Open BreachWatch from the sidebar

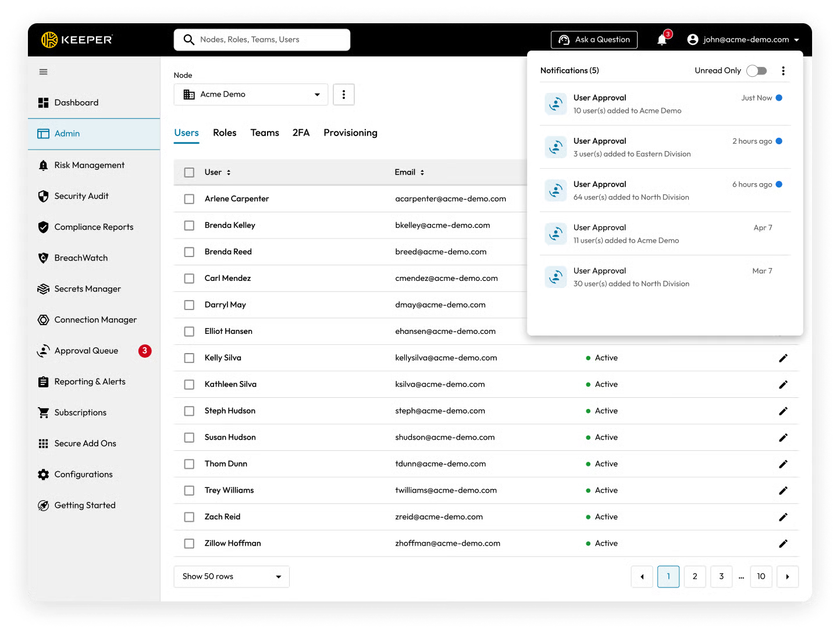tap(81, 258)
